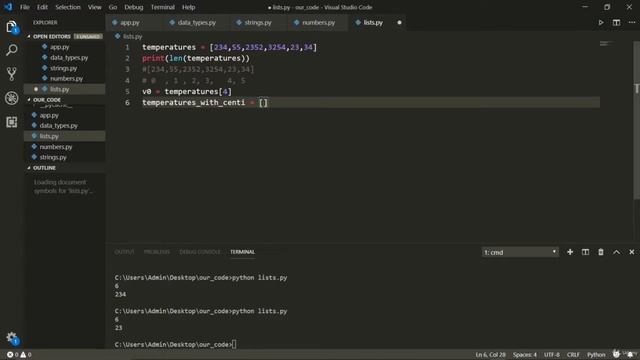Open the Explorer view in activity bar
Screen dimensions: 640x360
point(11,27)
